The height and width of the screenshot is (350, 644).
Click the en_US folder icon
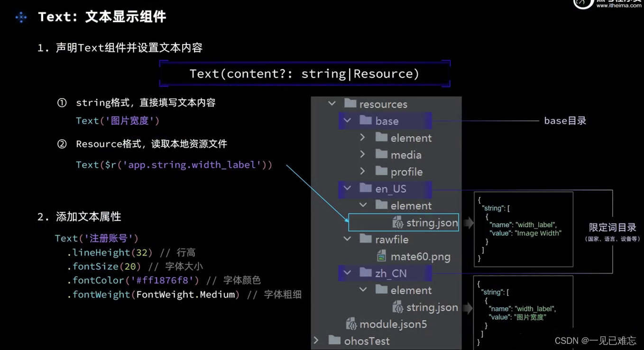[366, 188]
